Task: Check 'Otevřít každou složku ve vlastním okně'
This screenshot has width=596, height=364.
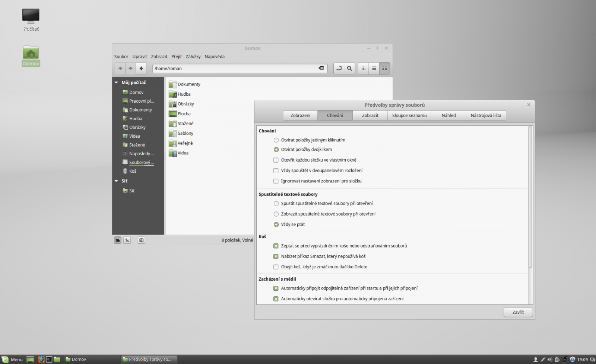Action: click(x=276, y=160)
